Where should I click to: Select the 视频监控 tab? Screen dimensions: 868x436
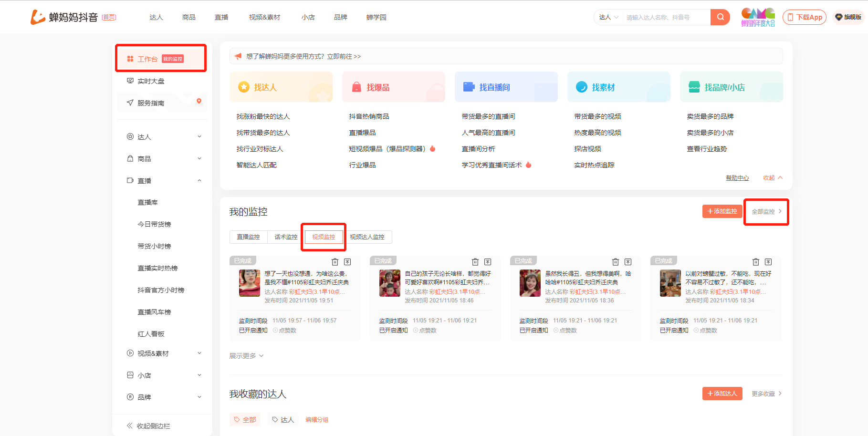(x=324, y=237)
